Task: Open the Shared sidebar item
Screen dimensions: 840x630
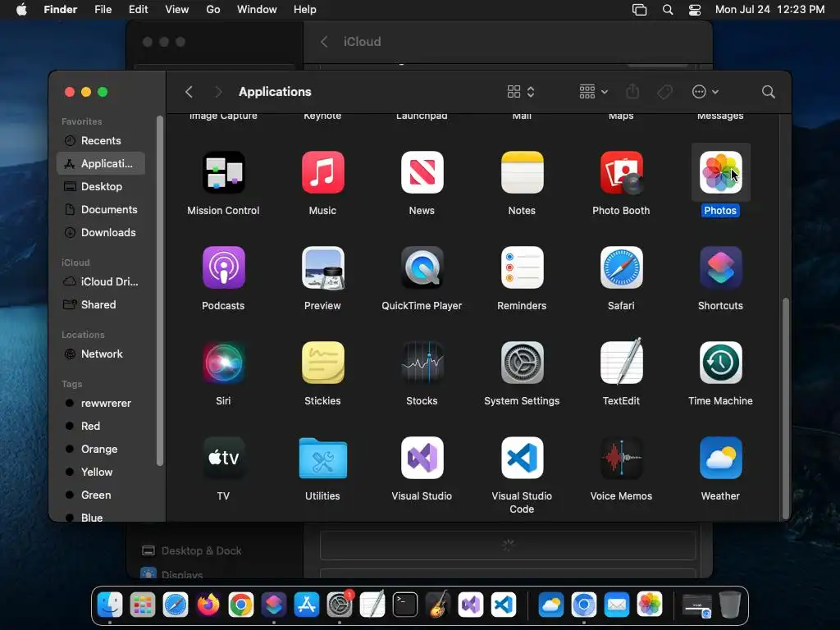Action: tap(101, 304)
